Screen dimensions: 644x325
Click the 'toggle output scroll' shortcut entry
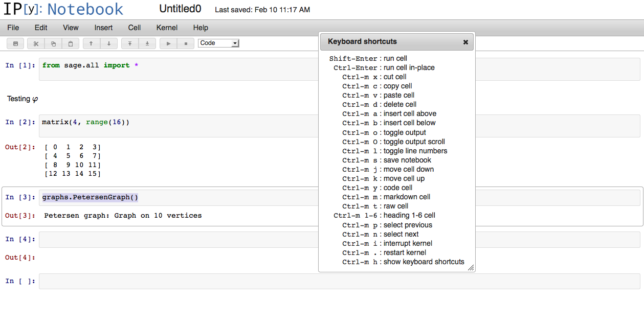[394, 142]
